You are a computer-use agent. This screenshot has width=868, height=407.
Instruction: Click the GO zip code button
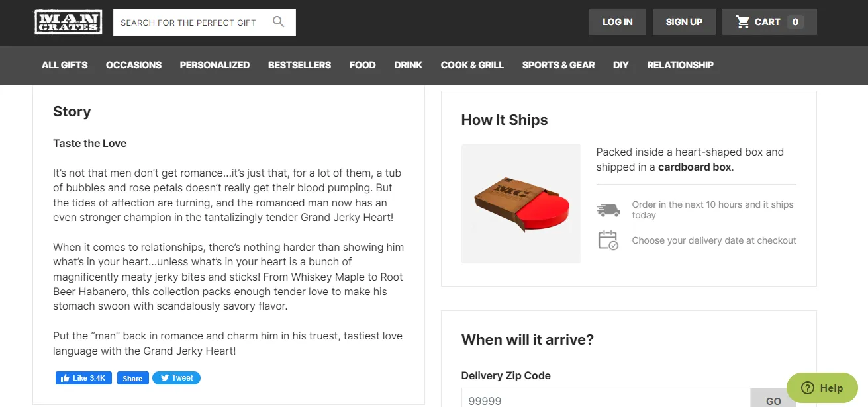point(773,399)
